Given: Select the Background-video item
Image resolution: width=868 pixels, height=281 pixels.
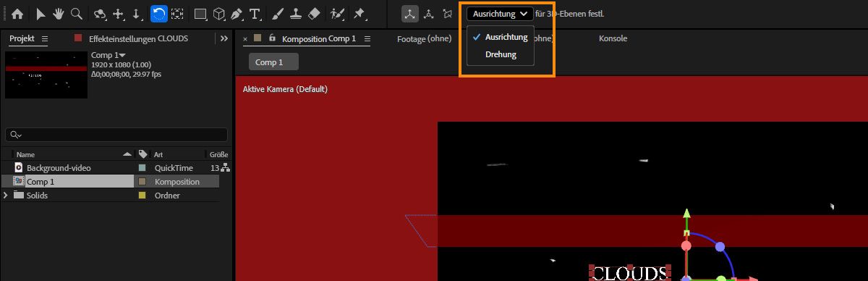Looking at the screenshot, I should click(x=59, y=168).
